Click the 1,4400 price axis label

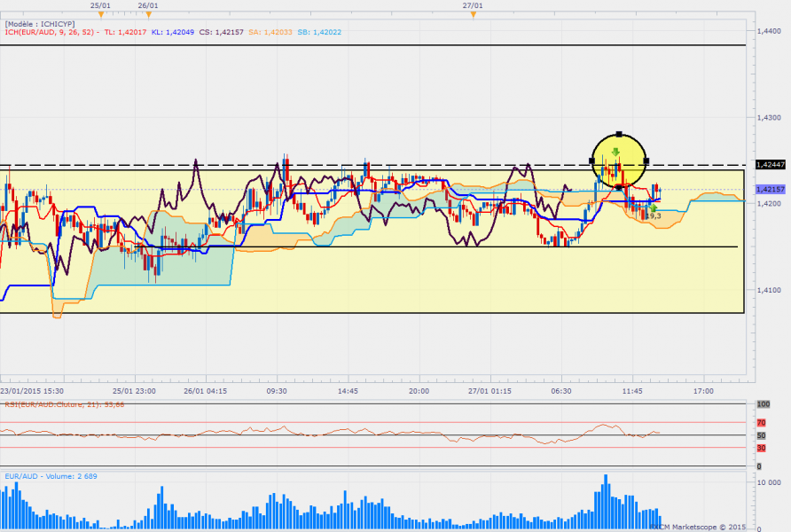[769, 31]
